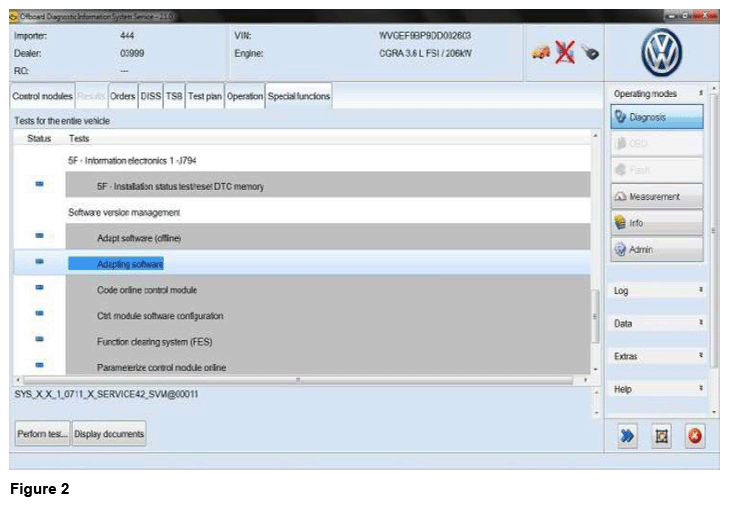
Task: Click the Display documents button
Action: coord(109,433)
